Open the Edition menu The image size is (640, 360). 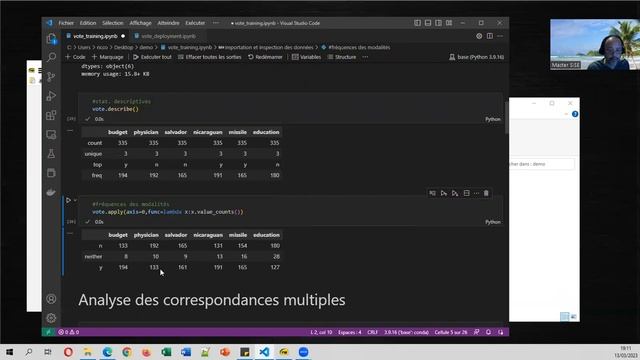pyautogui.click(x=88, y=23)
